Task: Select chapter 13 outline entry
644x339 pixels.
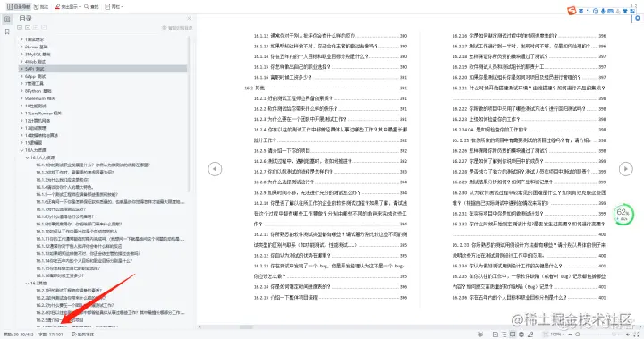Action: click(x=36, y=128)
